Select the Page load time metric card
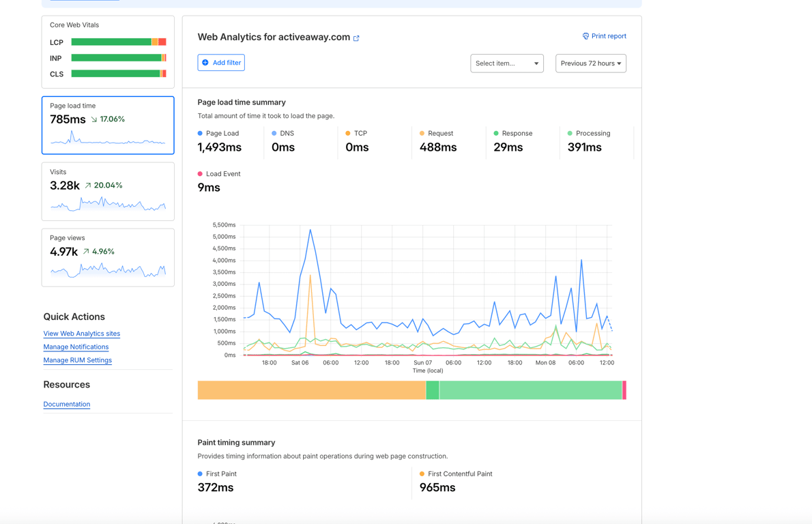 [x=108, y=125]
